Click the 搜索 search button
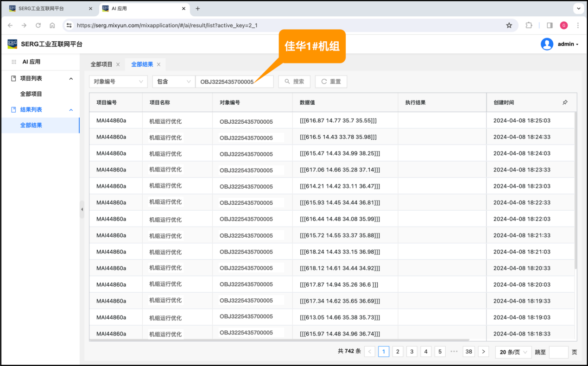The image size is (588, 366). 295,82
